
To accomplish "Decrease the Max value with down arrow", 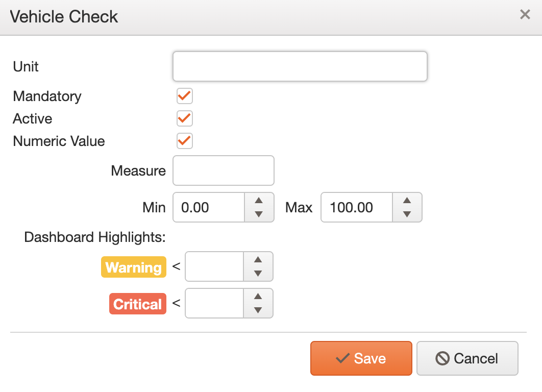I will click(407, 214).
